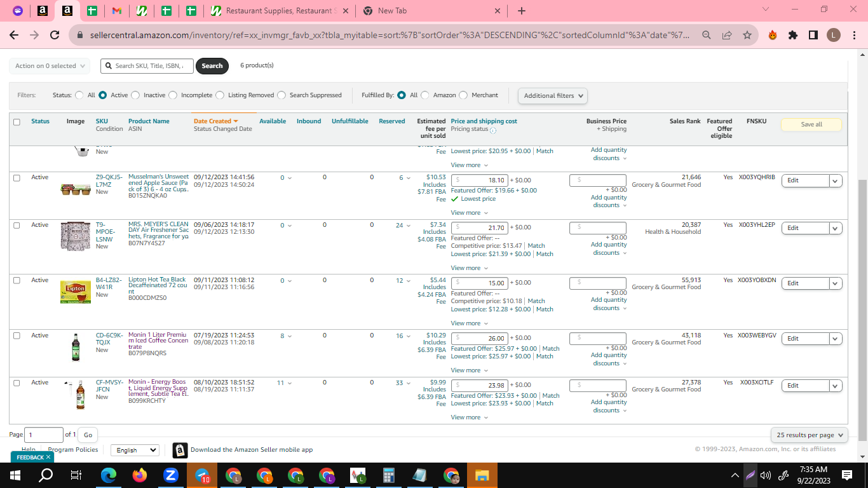Open the 'Action on 0 selected' dropdown
The height and width of the screenshot is (488, 868).
tap(50, 66)
